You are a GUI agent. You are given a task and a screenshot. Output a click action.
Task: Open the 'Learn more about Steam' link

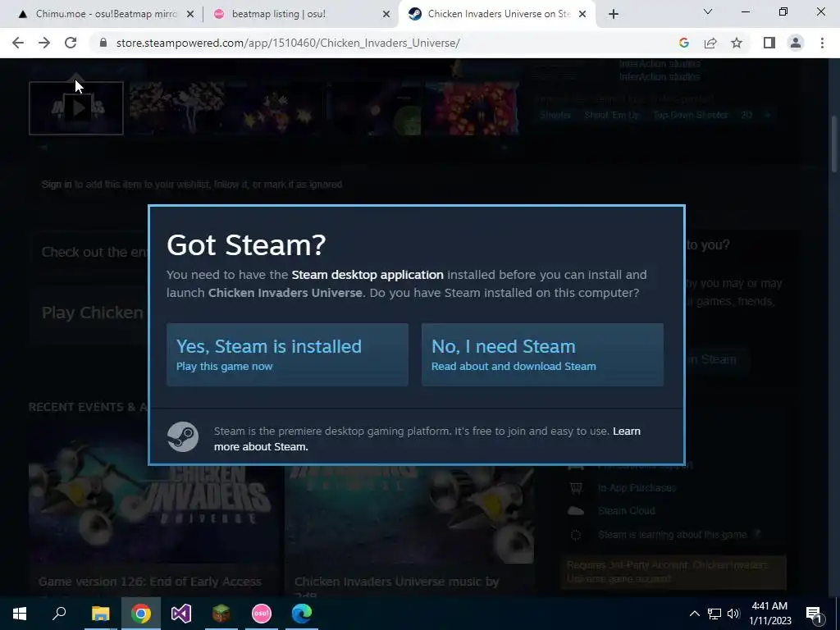[427, 439]
